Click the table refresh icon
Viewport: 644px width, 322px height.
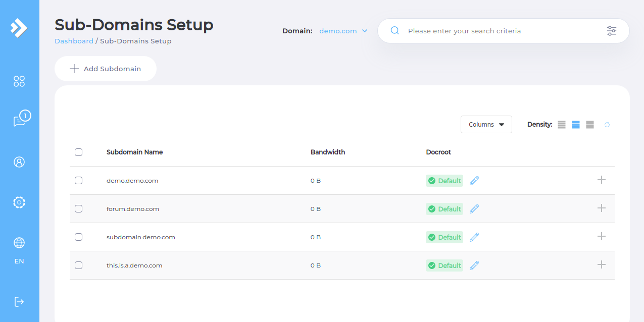607,125
